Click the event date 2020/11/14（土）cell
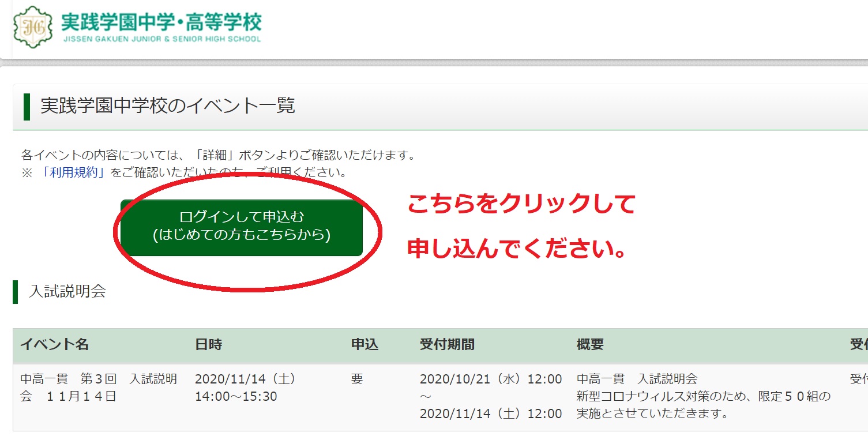Image resolution: width=868 pixels, height=440 pixels. coord(245,379)
